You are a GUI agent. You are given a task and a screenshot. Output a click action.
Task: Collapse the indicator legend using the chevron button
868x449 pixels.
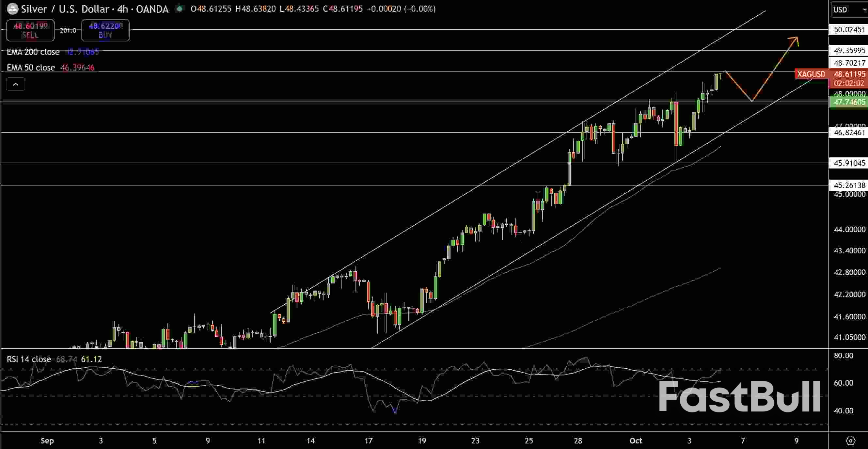16,84
